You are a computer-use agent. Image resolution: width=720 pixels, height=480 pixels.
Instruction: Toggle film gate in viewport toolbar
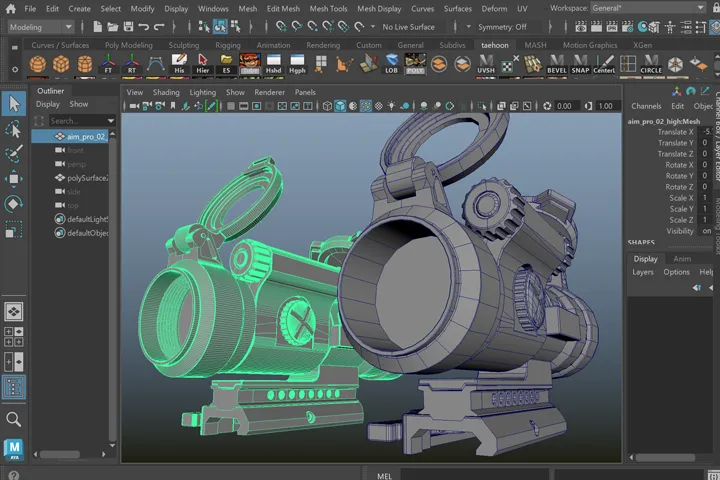243,106
